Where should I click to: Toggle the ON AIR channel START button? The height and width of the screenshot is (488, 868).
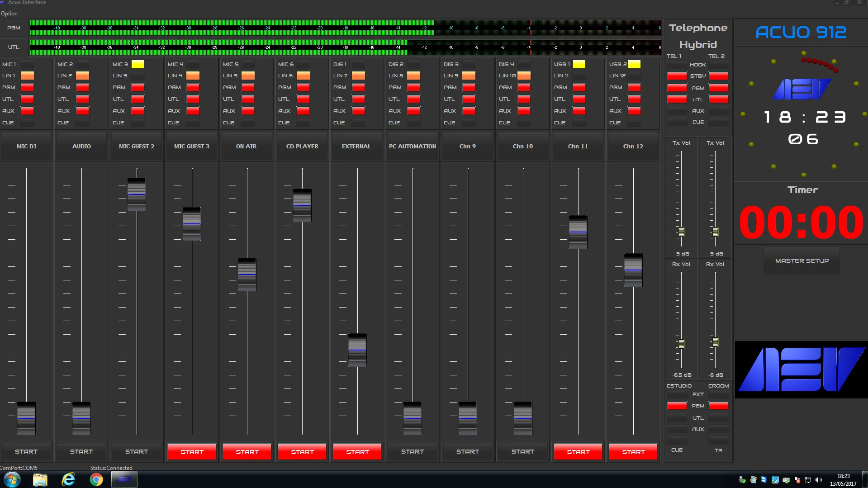247,451
